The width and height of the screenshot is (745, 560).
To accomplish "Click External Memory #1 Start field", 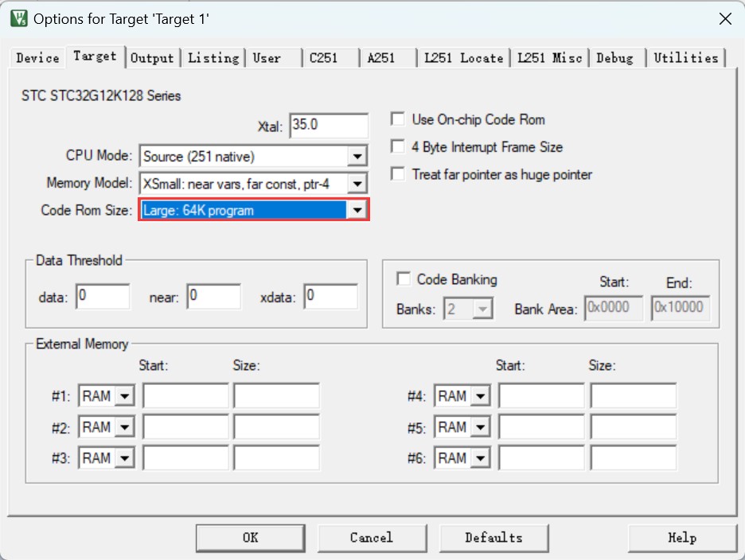I will pyautogui.click(x=185, y=395).
